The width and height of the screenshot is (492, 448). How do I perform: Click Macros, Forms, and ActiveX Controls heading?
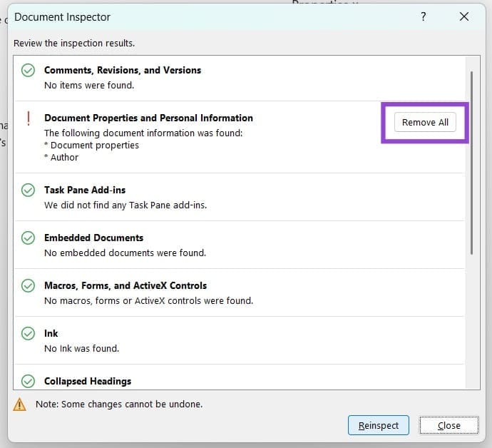[125, 285]
